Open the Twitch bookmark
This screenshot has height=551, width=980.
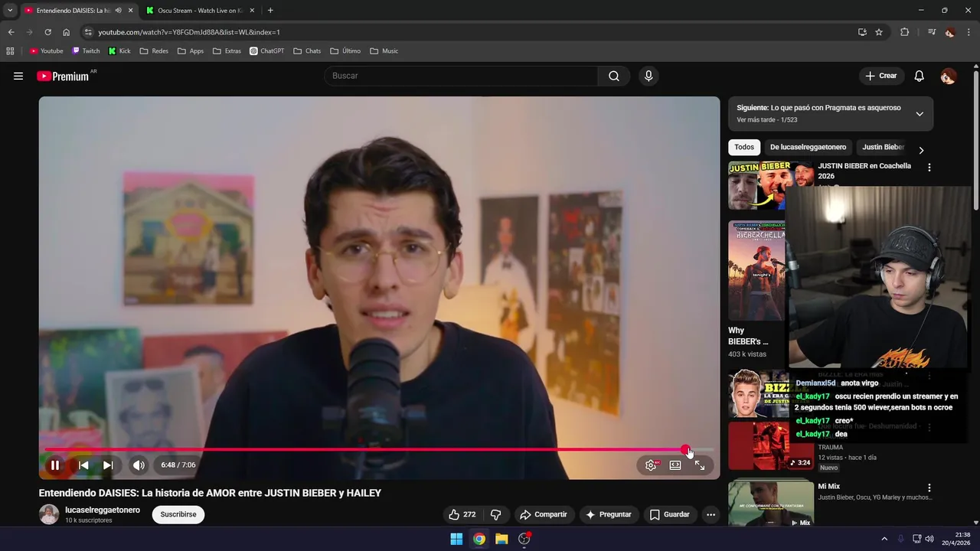coord(86,51)
